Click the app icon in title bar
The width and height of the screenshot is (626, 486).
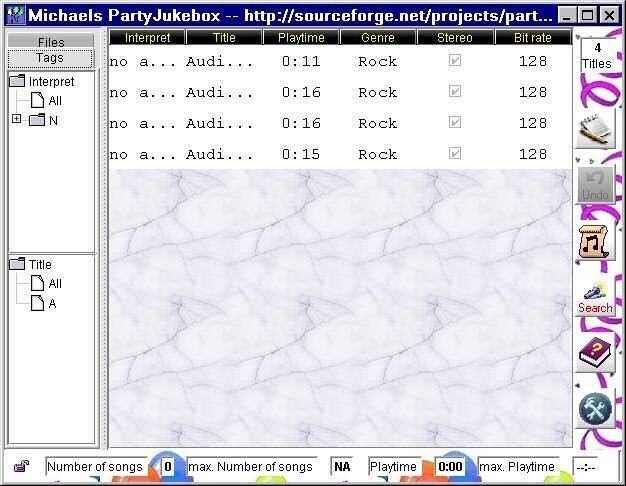click(16, 16)
